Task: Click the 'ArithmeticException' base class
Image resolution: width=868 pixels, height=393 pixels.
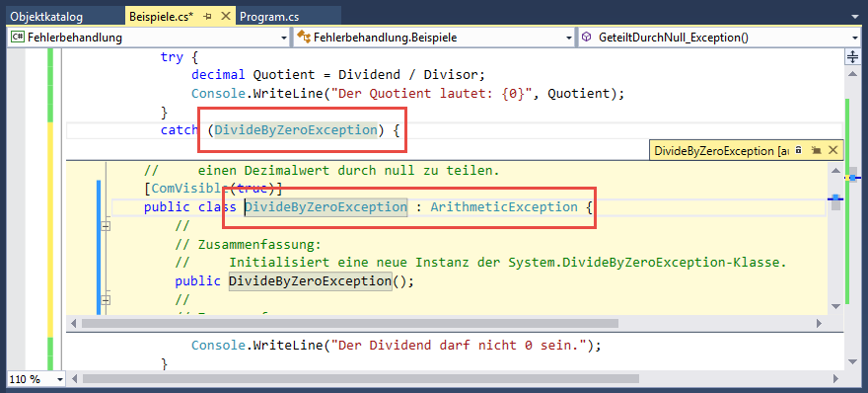Action: coord(504,207)
